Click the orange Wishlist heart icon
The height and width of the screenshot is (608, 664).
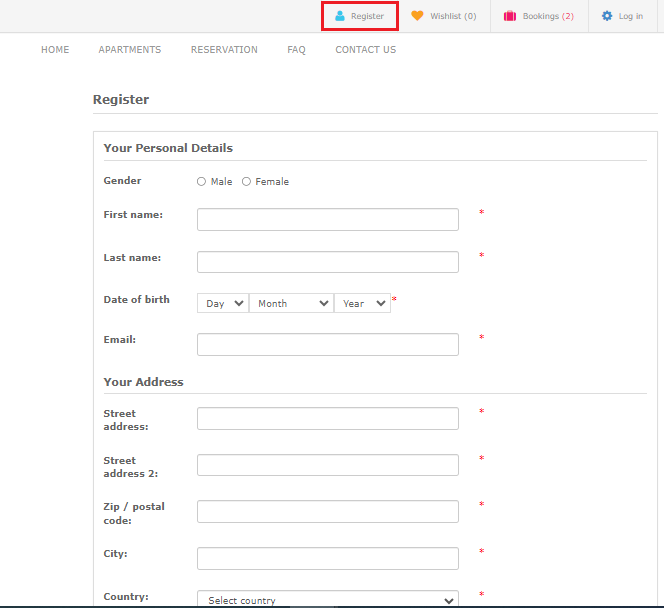click(x=417, y=16)
